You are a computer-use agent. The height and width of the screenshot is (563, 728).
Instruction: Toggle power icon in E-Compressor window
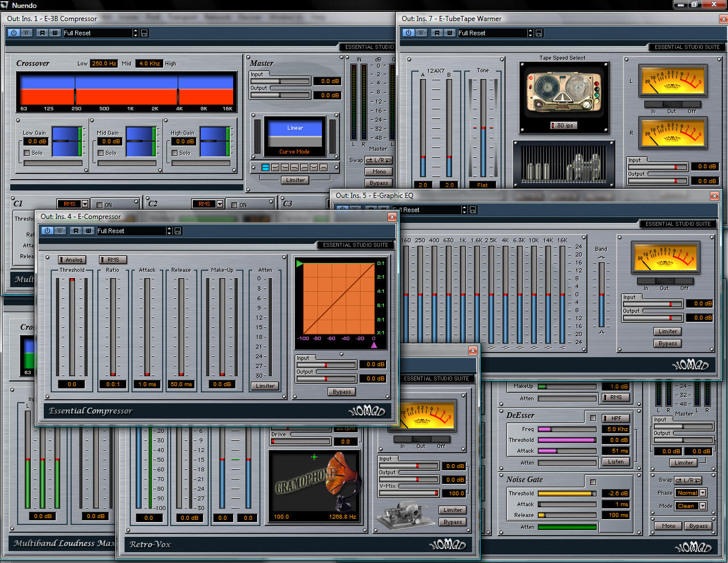(x=47, y=231)
